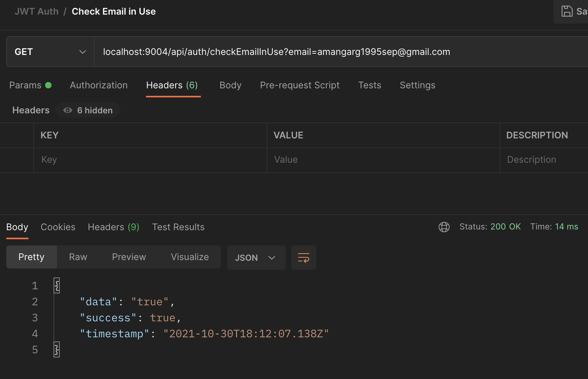Click the header Key input cell
Viewport: 588px width, 379px height.
[x=150, y=160]
